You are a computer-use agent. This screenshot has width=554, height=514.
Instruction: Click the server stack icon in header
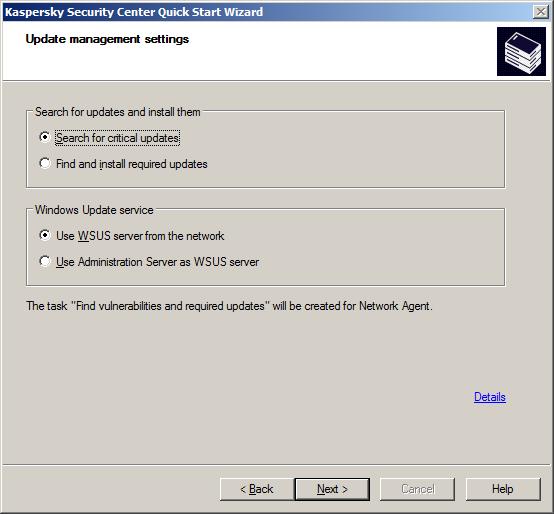[x=521, y=52]
